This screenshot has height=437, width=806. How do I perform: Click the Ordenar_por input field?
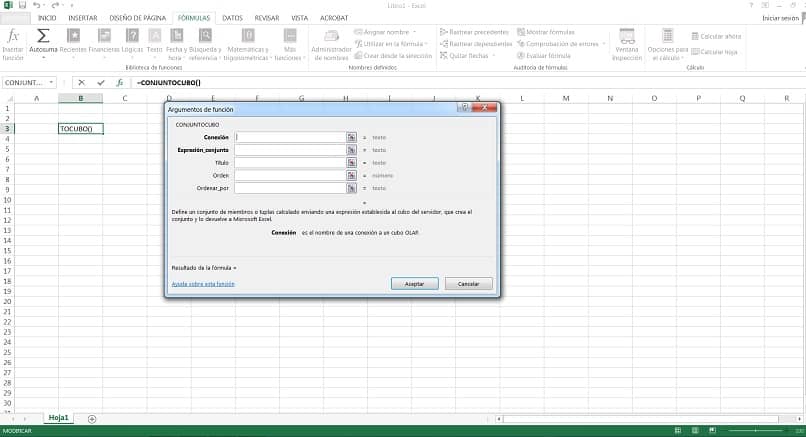(290, 188)
